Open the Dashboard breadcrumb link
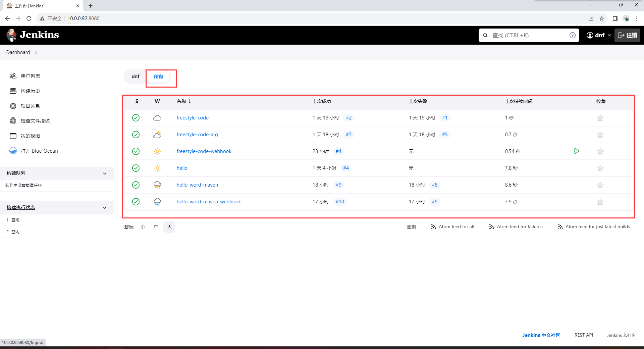 coord(18,52)
